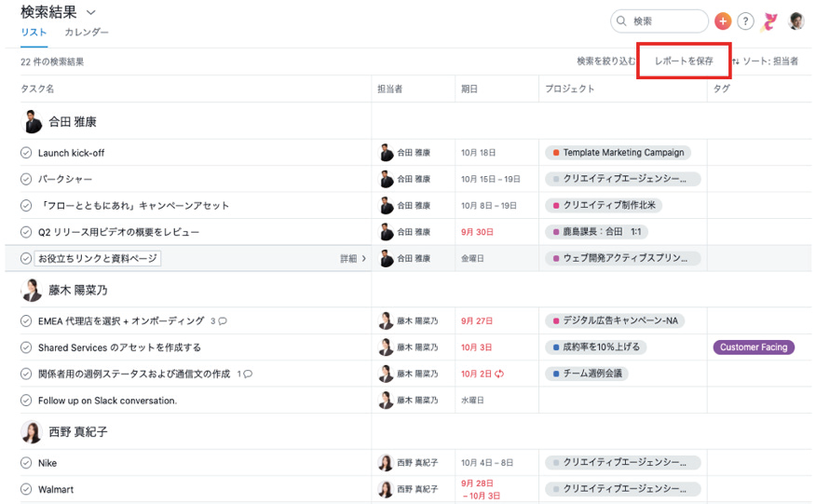Switch to the カレンダー tab

(87, 33)
